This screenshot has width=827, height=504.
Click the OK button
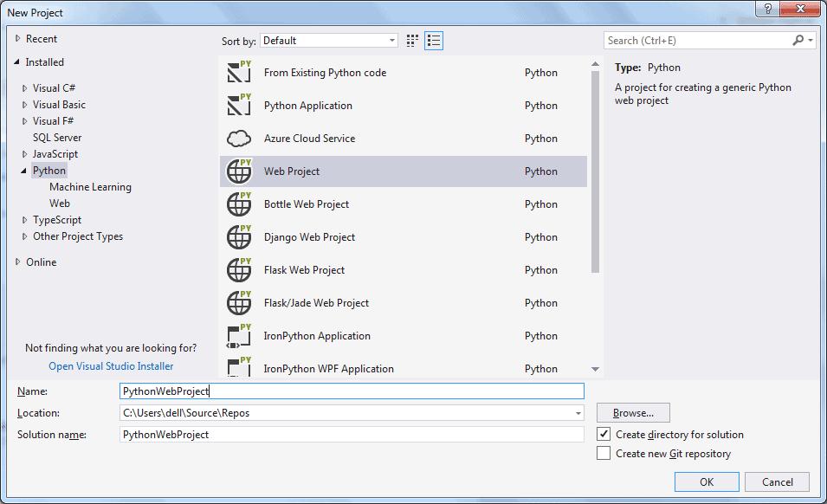point(707,481)
